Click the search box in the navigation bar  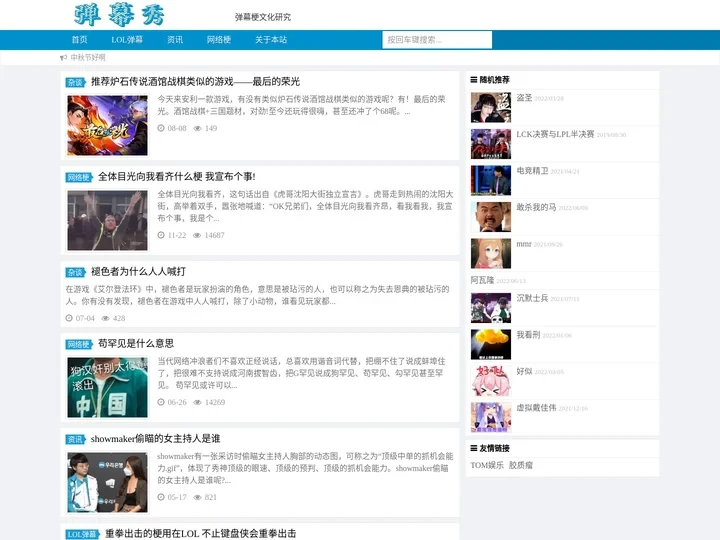tap(437, 40)
